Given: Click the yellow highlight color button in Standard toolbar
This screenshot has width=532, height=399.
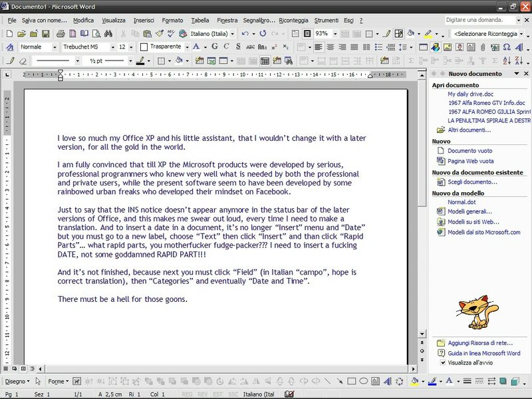Looking at the screenshot, I should pyautogui.click(x=428, y=34).
